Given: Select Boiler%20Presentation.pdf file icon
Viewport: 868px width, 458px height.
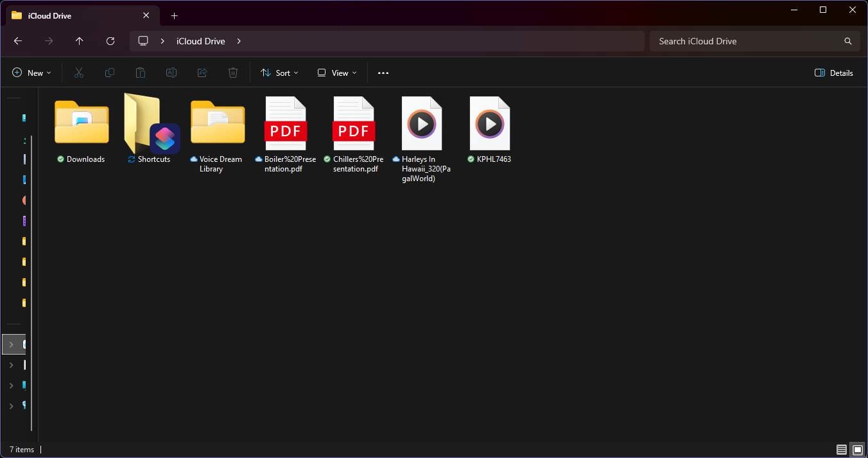Looking at the screenshot, I should (x=286, y=123).
